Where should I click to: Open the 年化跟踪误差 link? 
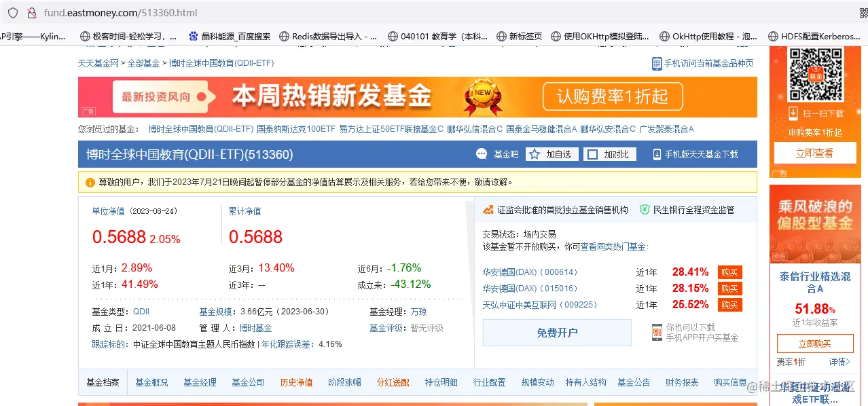(x=286, y=344)
